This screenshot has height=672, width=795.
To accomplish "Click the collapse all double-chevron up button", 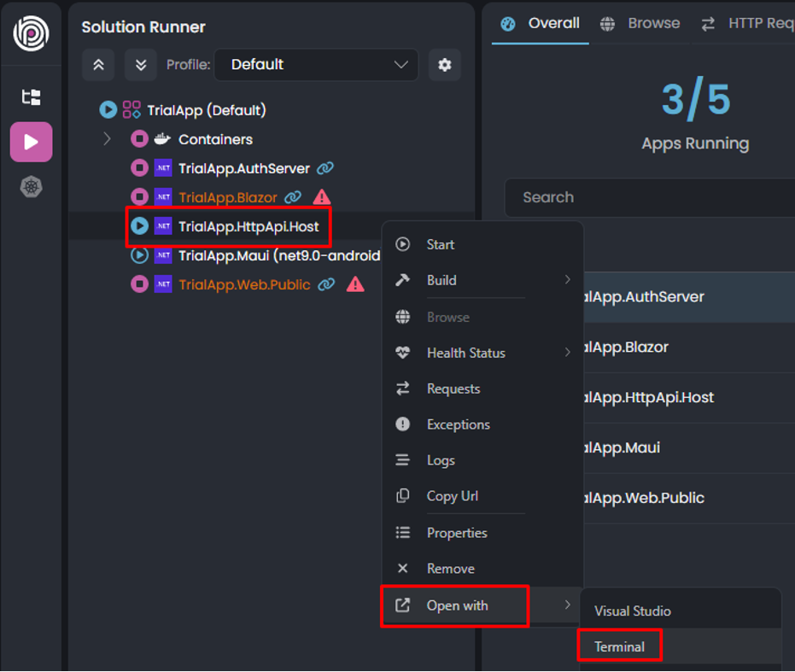I will coord(98,65).
